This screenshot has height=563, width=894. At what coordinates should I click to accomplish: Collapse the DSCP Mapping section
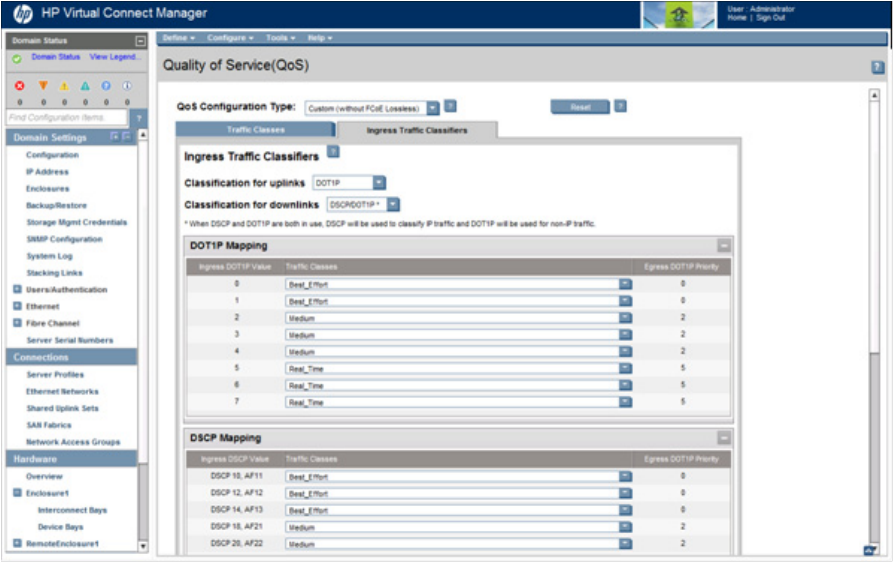724,438
